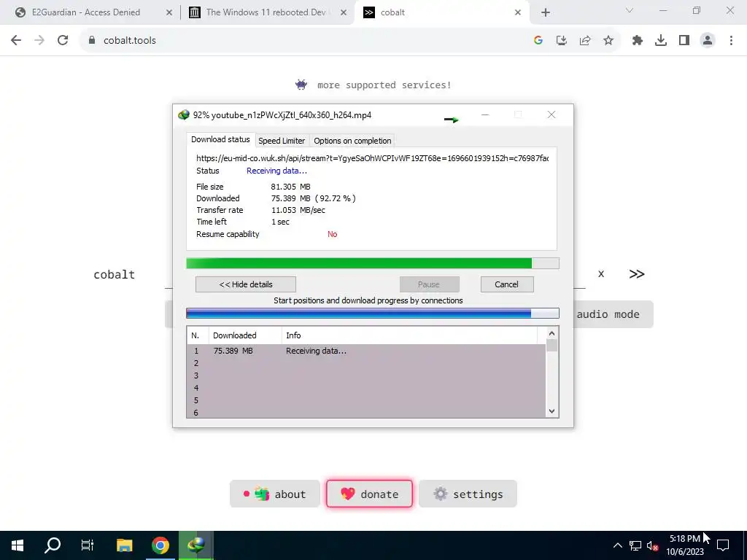Click Internet Download Manager taskbar icon

tap(196, 545)
